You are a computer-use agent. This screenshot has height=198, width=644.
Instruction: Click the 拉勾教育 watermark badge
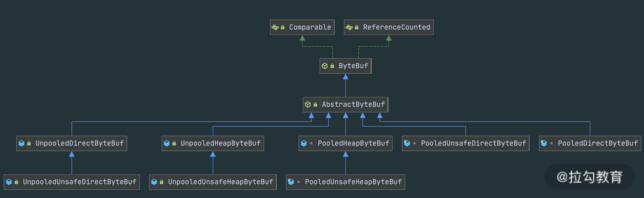click(589, 177)
